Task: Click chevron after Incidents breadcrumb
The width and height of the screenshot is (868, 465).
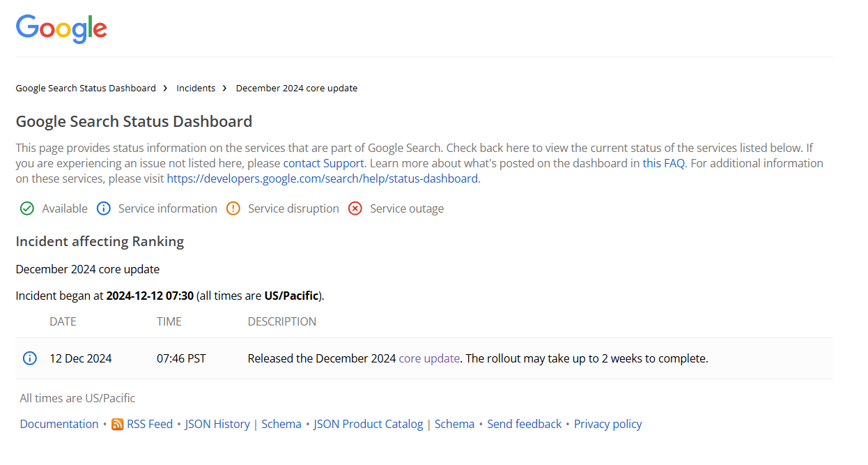Action: pos(226,89)
